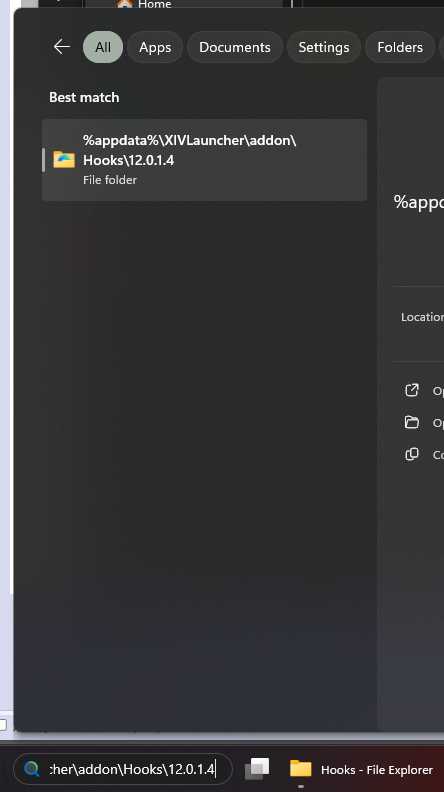Click the Home tab in the background window
The height and width of the screenshot is (792, 444).
pos(144,4)
